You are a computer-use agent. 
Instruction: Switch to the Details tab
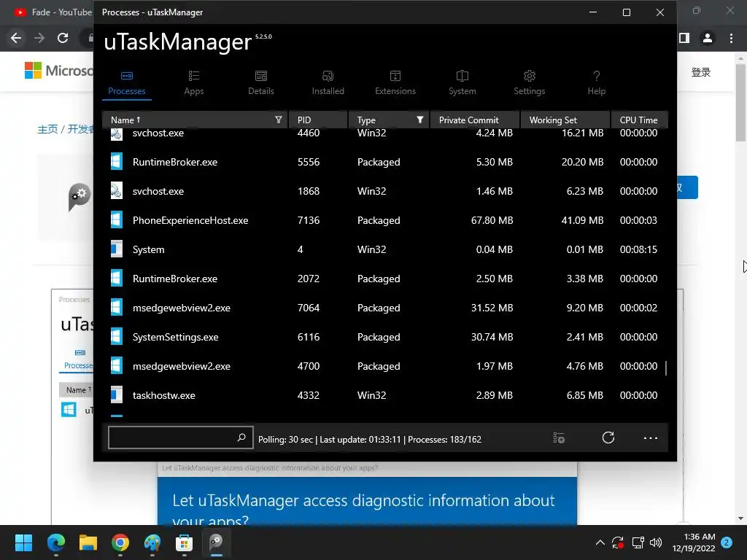[x=261, y=83]
